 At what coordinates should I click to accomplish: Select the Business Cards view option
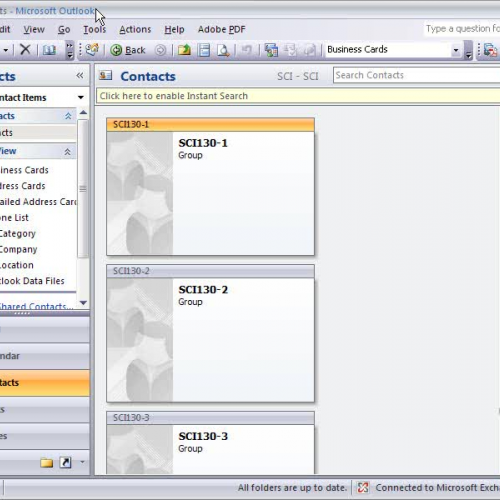[x=24, y=170]
